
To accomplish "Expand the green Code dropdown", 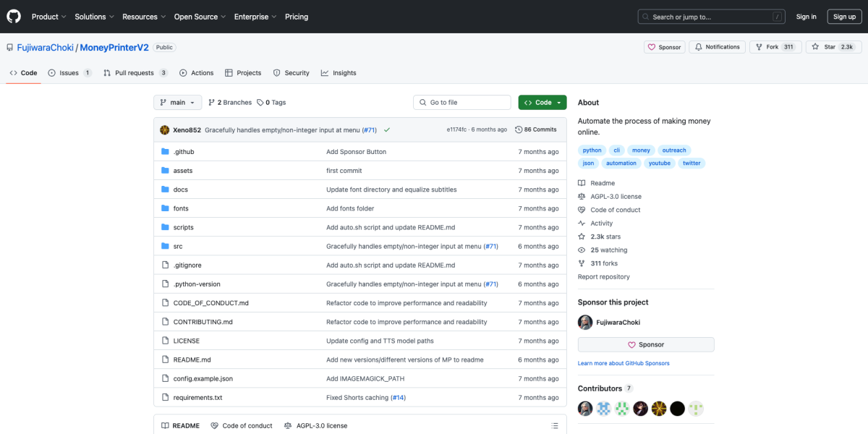I will pos(542,103).
